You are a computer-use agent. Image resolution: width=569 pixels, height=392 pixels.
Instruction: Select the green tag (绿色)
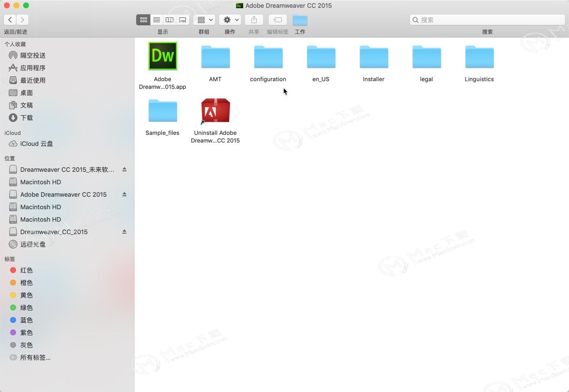[21, 308]
